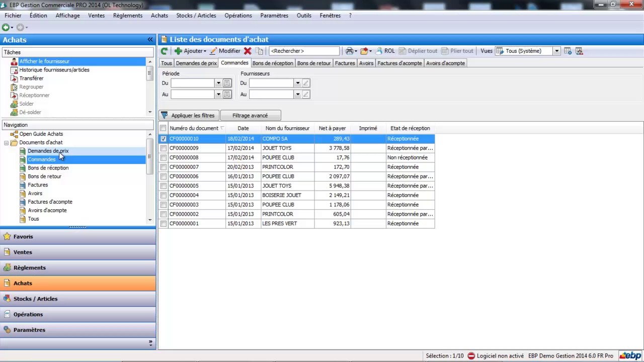Screen dimensions: 644x362
Task: Check the checkbox for CF00000005
Action: [163, 186]
